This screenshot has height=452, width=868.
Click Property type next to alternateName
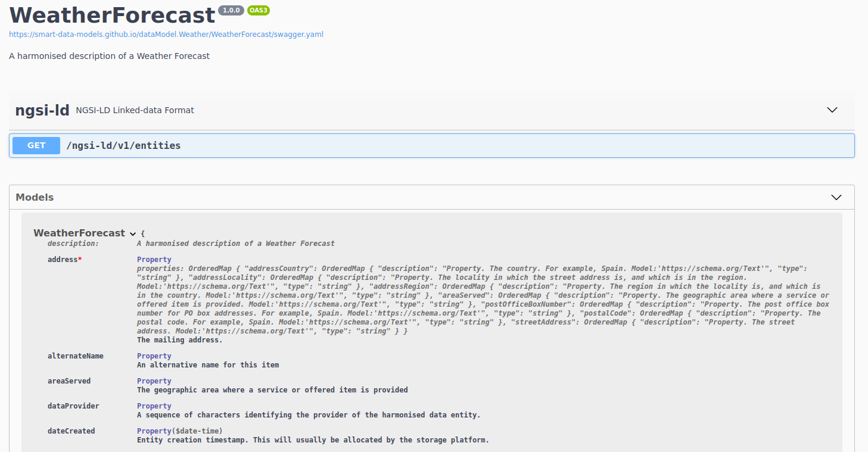click(x=154, y=356)
